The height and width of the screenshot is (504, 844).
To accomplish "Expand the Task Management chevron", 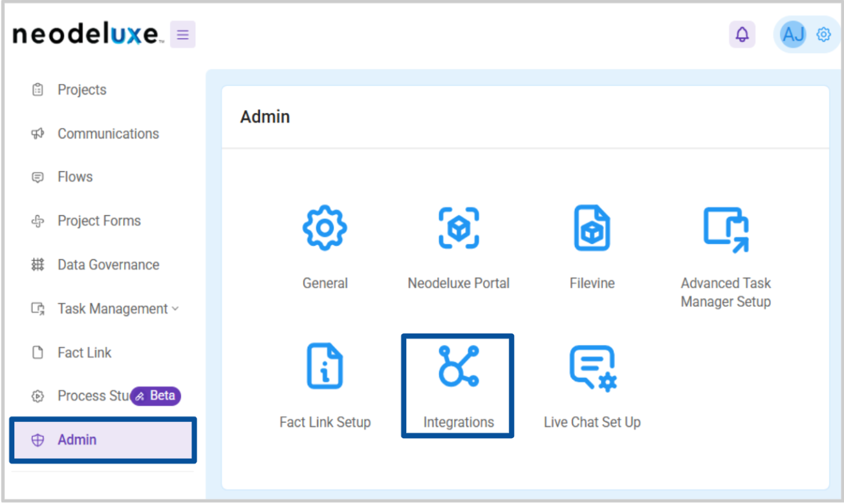I will [x=175, y=309].
